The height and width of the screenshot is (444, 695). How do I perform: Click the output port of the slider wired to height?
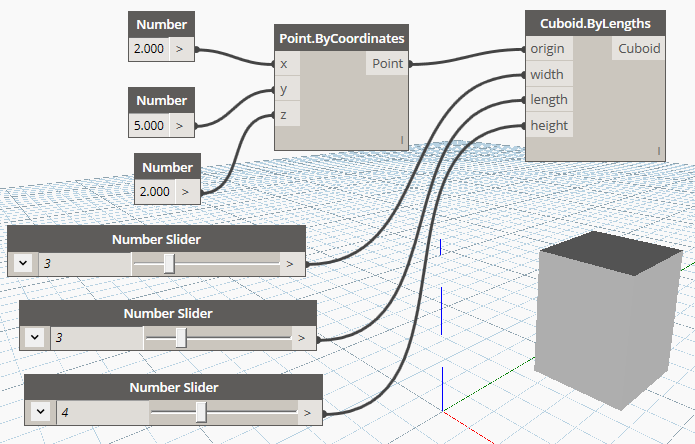(310, 413)
